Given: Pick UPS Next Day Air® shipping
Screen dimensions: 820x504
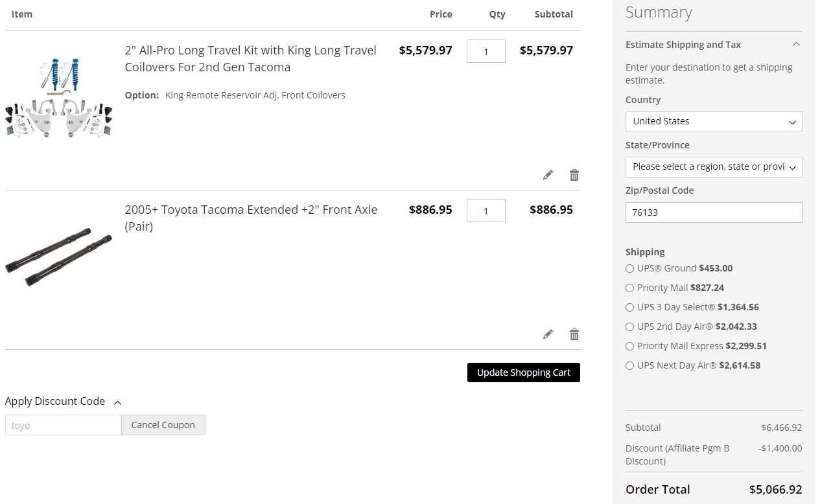Looking at the screenshot, I should [629, 365].
